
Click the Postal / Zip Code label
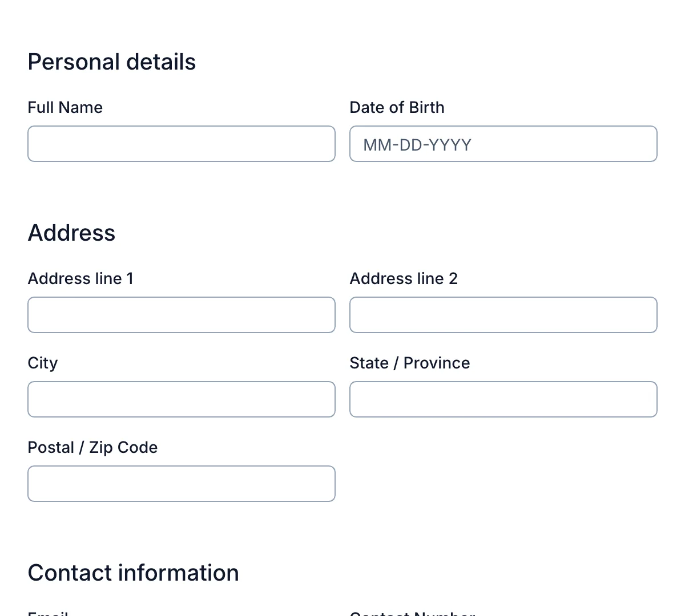pos(92,447)
